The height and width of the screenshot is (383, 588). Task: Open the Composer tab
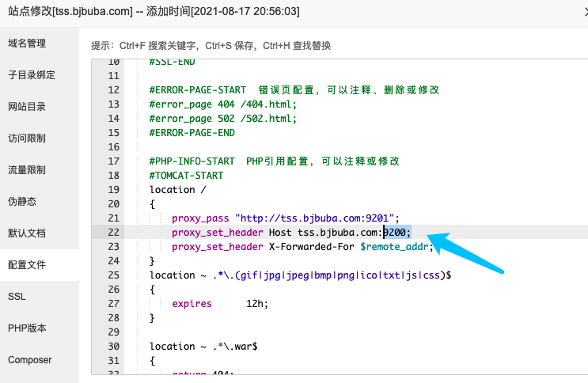30,360
